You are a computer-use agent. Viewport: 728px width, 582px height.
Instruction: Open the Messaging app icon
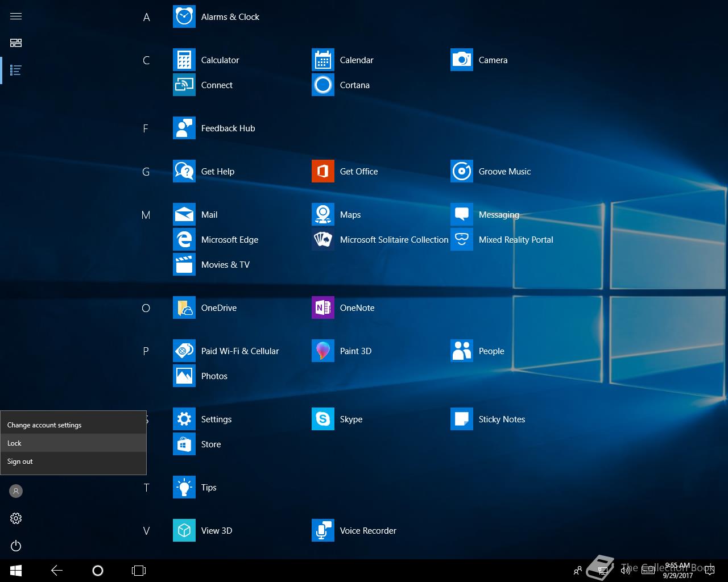(462, 214)
